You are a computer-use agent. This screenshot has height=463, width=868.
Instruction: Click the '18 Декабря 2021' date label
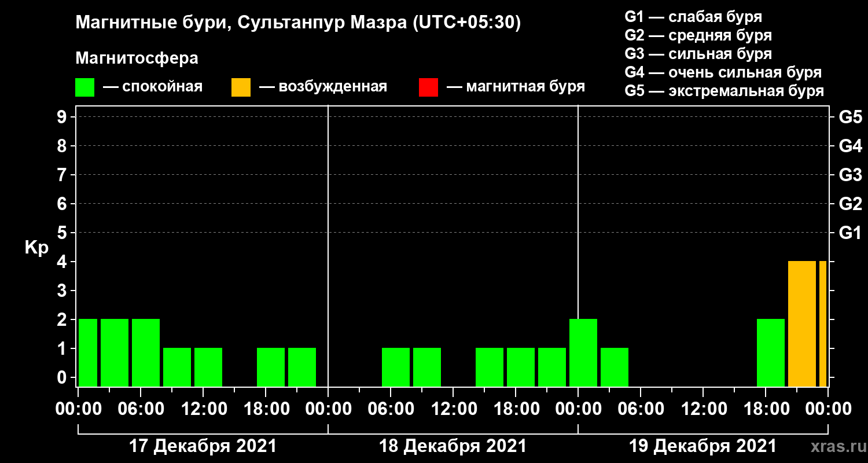pos(453,446)
